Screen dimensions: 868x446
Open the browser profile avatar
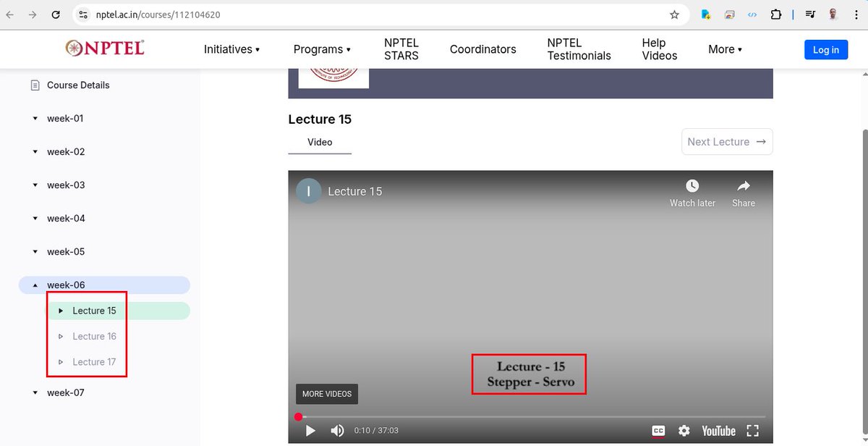coord(834,14)
